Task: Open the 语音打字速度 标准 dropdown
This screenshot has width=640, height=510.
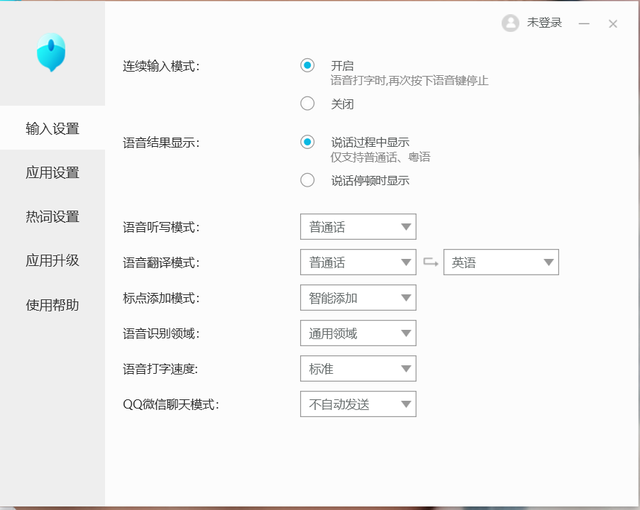Action: pyautogui.click(x=358, y=368)
